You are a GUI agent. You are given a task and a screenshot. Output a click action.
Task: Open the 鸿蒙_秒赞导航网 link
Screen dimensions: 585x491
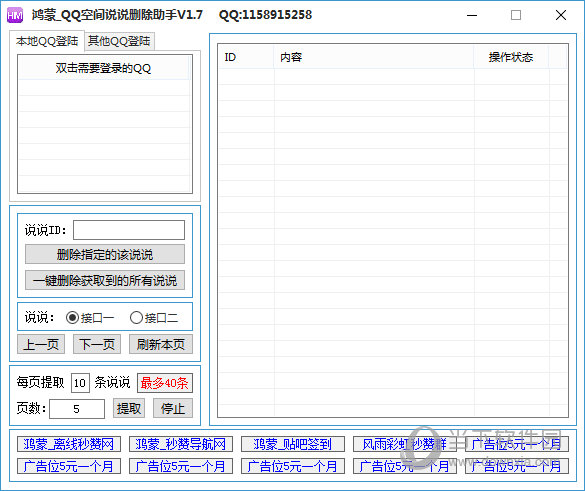click(x=181, y=444)
